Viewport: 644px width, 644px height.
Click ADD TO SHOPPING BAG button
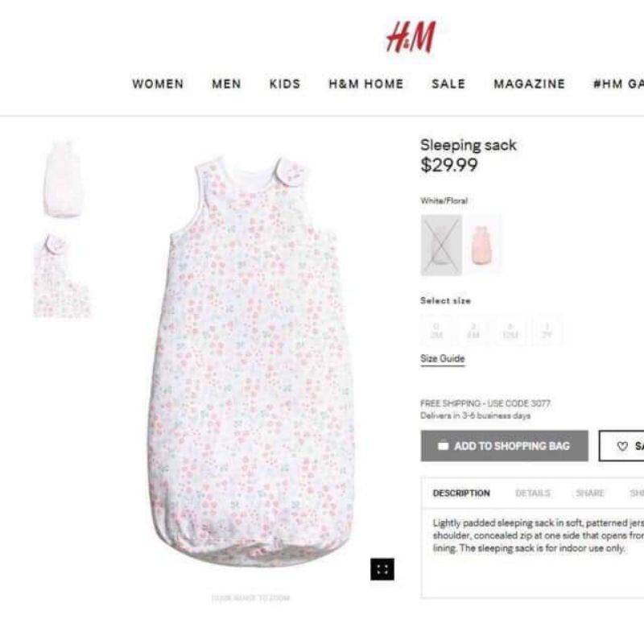pos(505,446)
